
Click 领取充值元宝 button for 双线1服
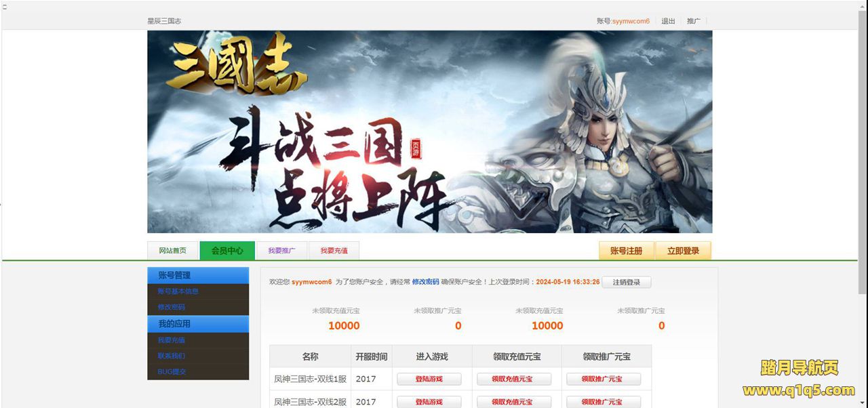tap(514, 379)
